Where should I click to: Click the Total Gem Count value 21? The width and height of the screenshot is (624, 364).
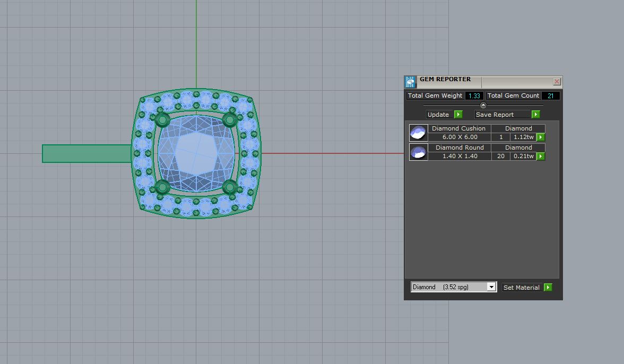(x=550, y=96)
